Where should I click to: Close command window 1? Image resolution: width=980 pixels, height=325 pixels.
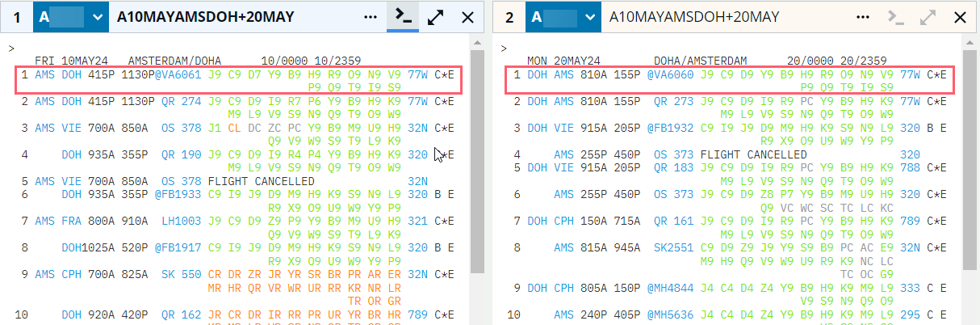467,17
